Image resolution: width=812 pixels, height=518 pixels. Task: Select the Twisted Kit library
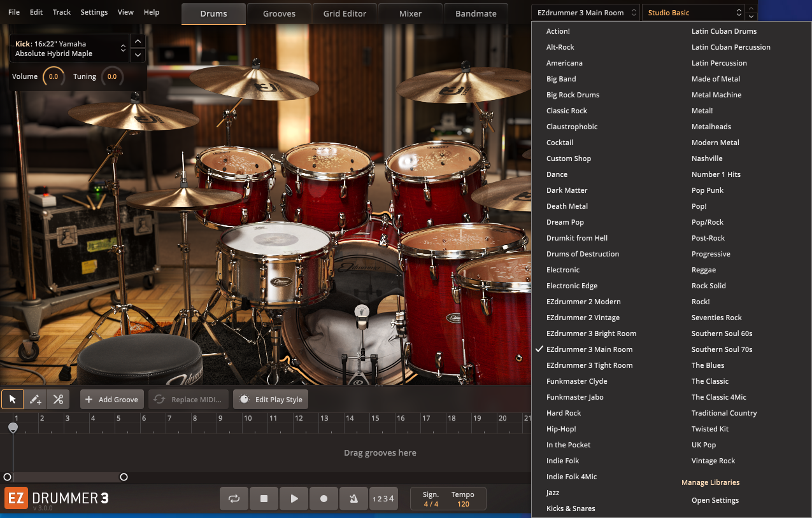(x=710, y=429)
